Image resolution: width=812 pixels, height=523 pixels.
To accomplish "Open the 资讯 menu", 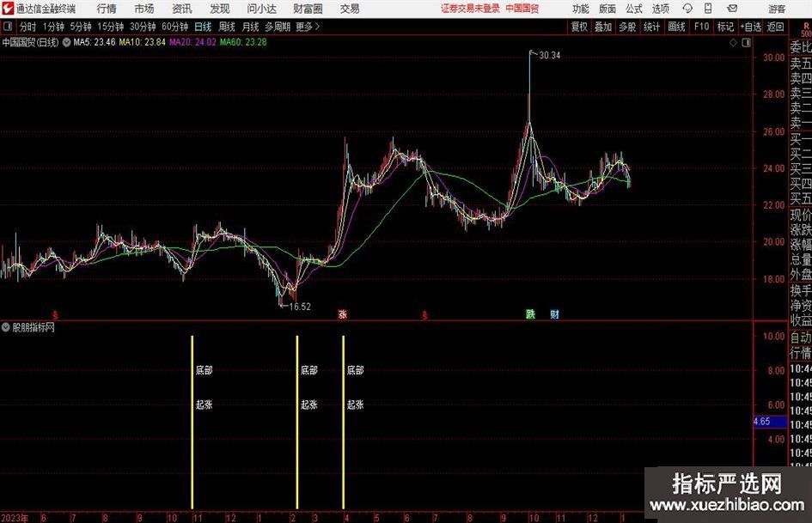I will (182, 9).
